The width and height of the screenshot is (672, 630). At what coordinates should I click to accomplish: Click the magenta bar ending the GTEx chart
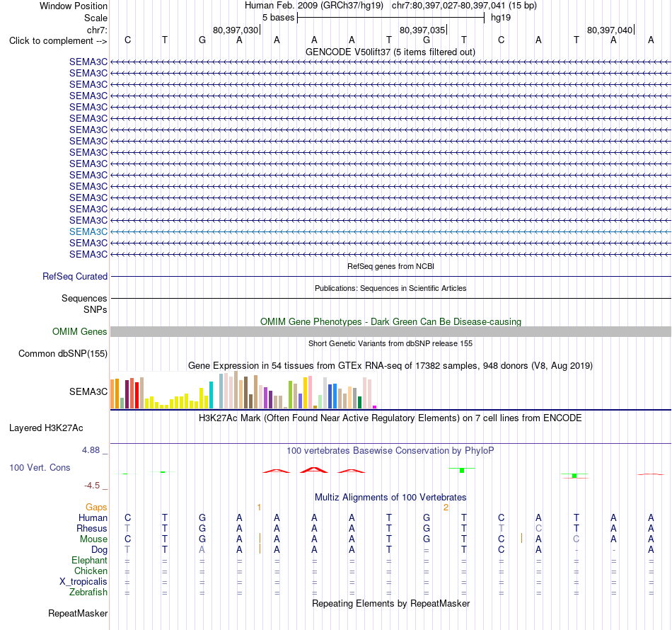tap(375, 407)
